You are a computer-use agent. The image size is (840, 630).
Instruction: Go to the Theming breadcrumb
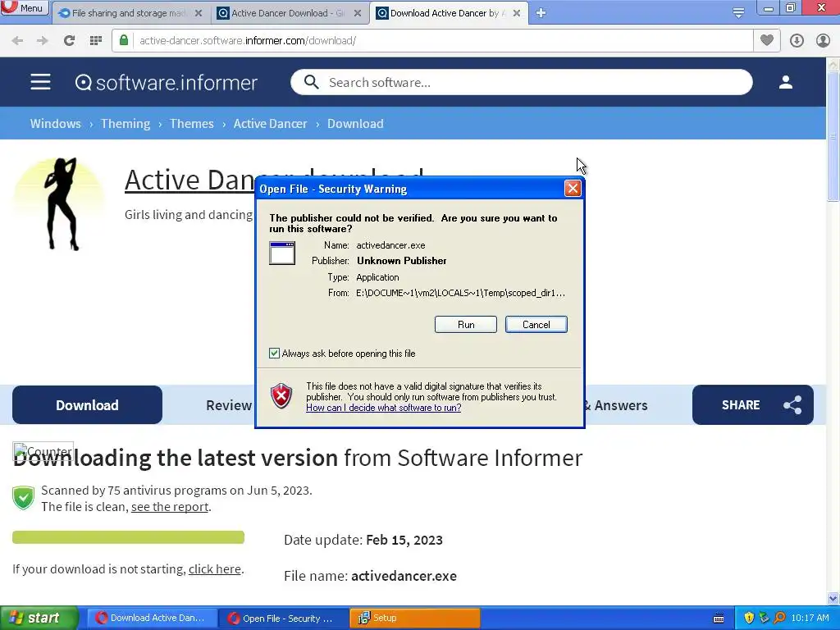coord(126,124)
